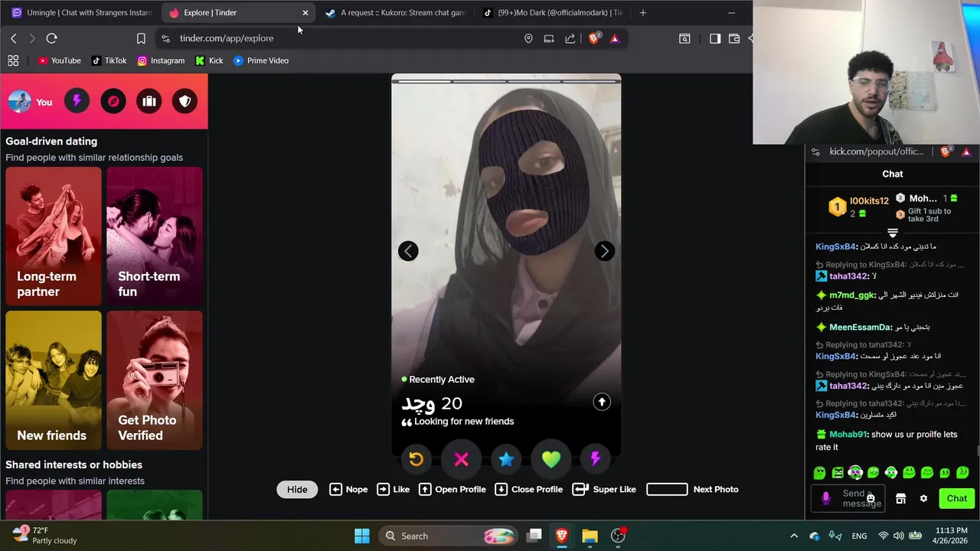
Task: Expand the Kick chat leaderboard handle
Action: click(893, 232)
